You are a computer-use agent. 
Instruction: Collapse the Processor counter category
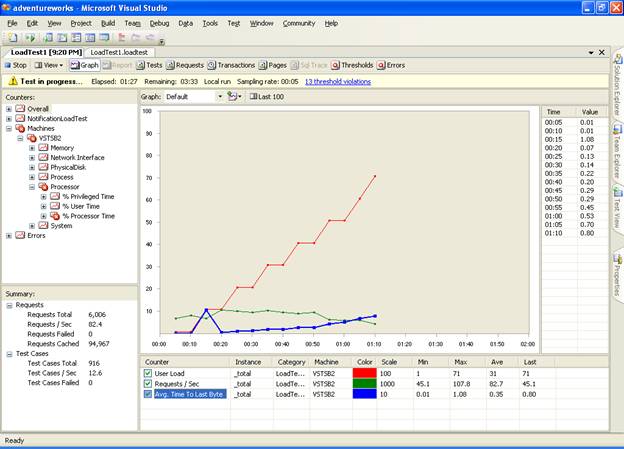[32, 187]
